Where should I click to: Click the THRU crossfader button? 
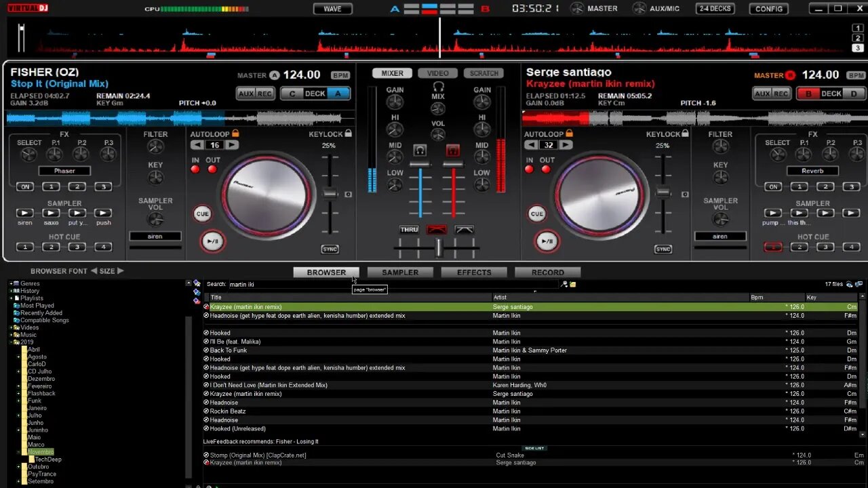pyautogui.click(x=410, y=230)
